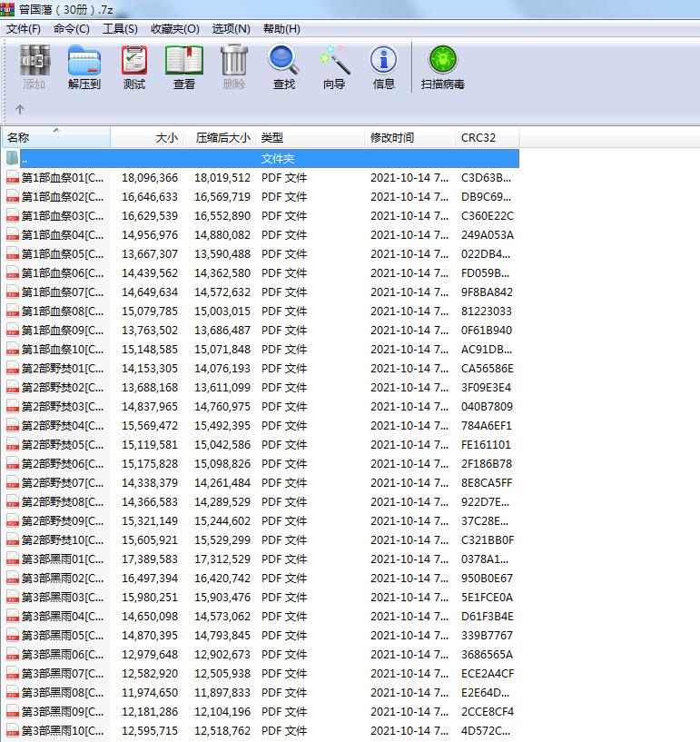700x742 pixels.
Task: Sort by CRC32 column header
Action: (486, 138)
